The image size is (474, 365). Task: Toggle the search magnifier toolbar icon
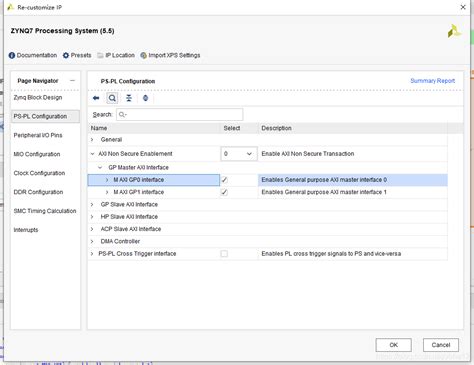coord(112,98)
